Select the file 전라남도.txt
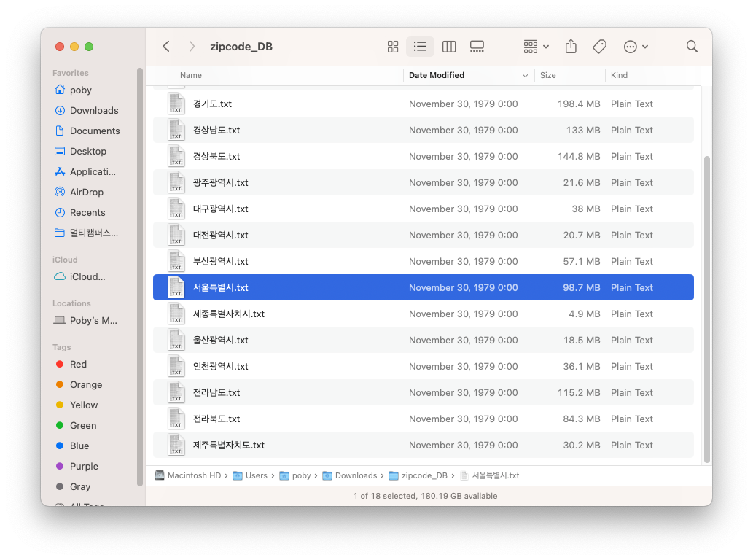 pyautogui.click(x=423, y=393)
